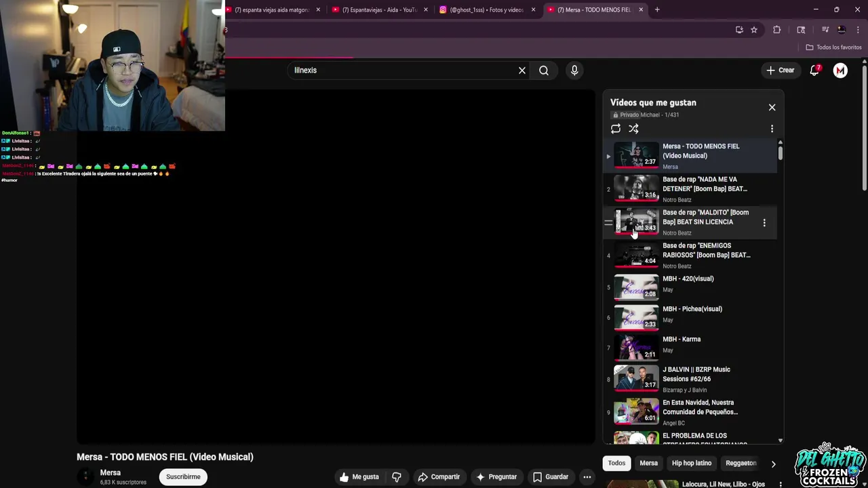Open the Crear create menu
The height and width of the screenshot is (488, 868).
point(781,70)
